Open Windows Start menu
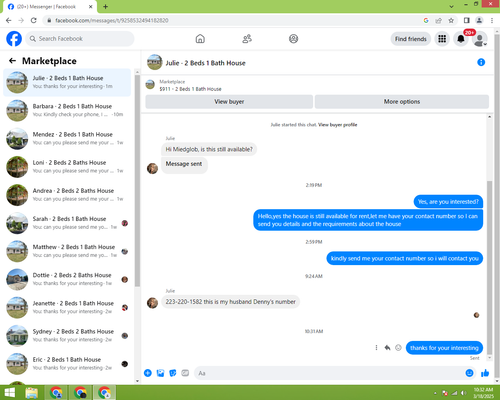The image size is (500, 400). pyautogui.click(x=9, y=393)
